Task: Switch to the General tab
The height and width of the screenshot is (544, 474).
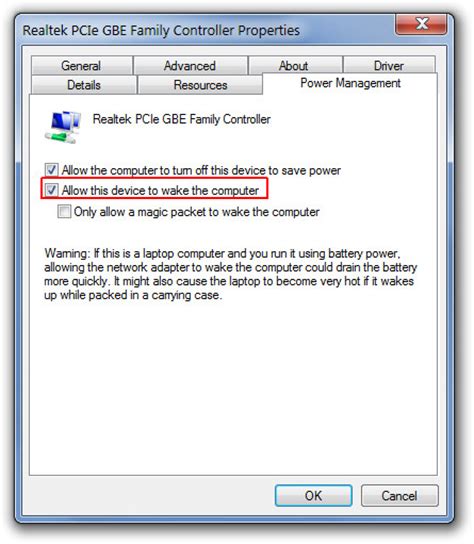Action: point(81,66)
